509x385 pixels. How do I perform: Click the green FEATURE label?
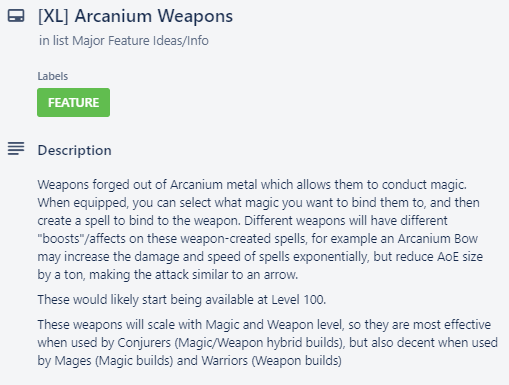tap(73, 102)
